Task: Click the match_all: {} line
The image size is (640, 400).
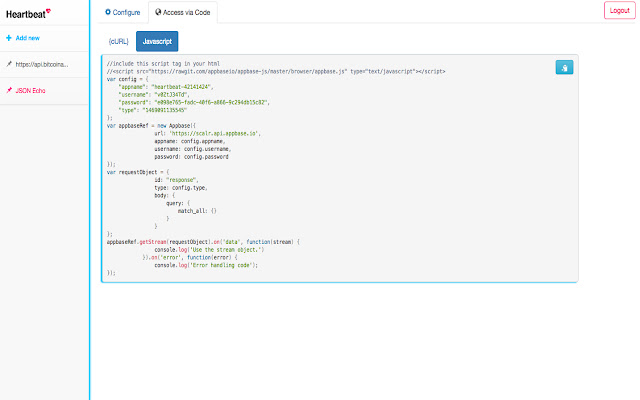Action: coord(197,211)
